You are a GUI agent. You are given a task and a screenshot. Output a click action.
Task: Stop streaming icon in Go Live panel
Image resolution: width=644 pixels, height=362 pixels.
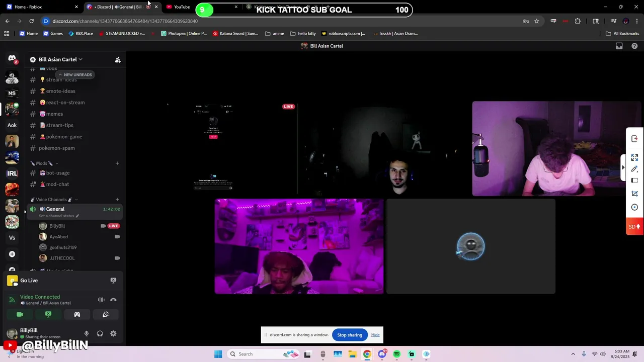(x=113, y=281)
